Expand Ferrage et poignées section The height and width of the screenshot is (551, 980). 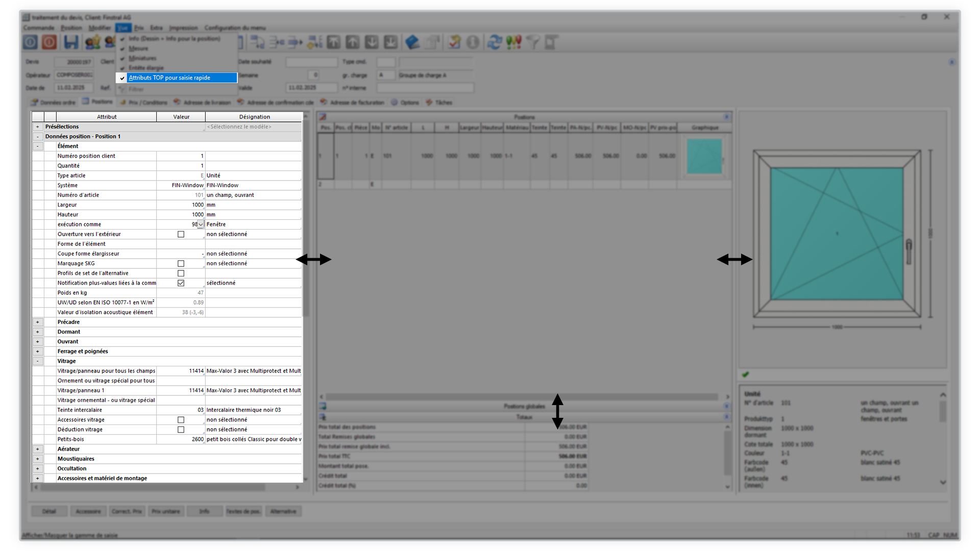point(37,351)
